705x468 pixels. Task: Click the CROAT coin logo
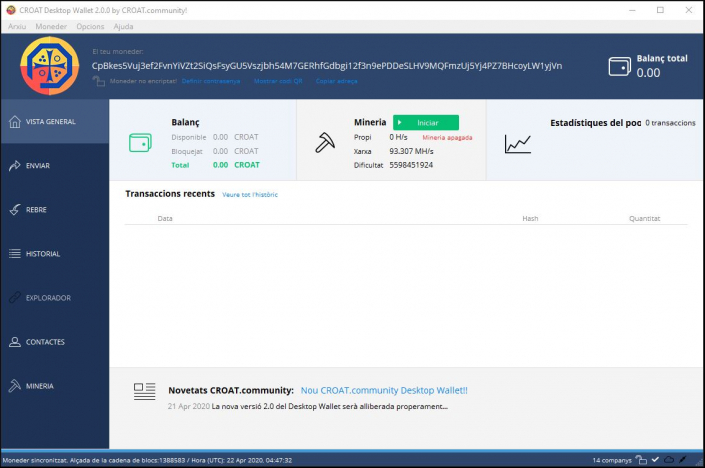tap(49, 66)
